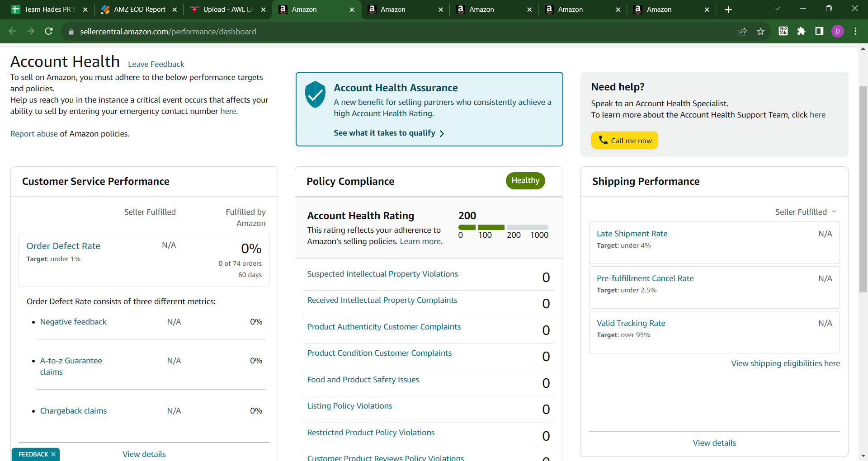Open Suspected Intellectual Property Violations
868x461 pixels.
(x=382, y=274)
